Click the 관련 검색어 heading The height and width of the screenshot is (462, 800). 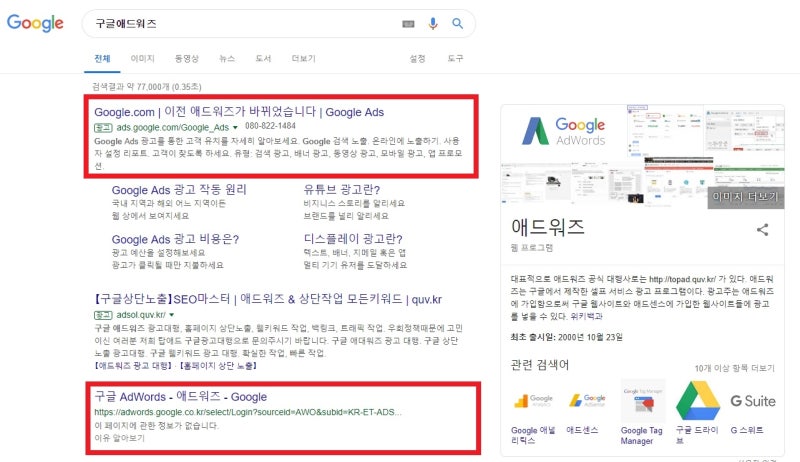(x=540, y=365)
